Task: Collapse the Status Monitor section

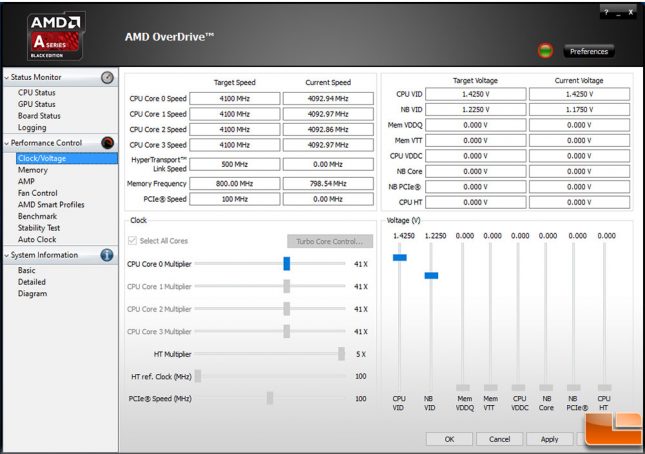Action: point(7,77)
